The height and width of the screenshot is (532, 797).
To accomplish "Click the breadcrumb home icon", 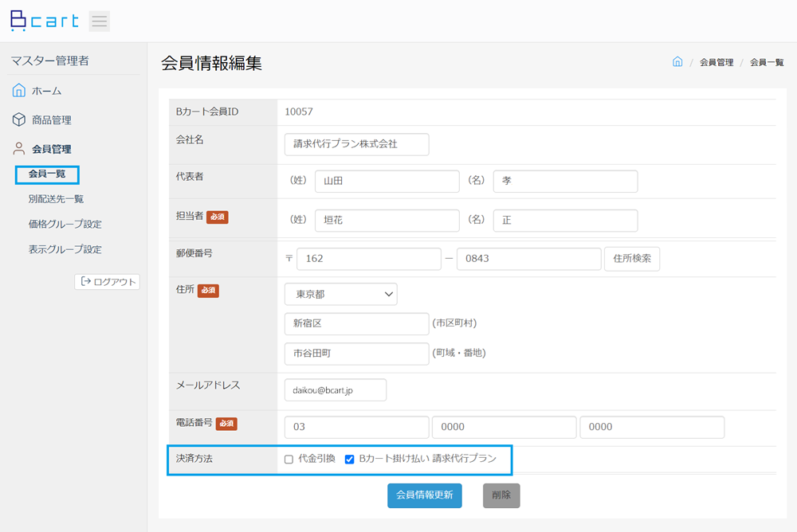I will click(677, 62).
